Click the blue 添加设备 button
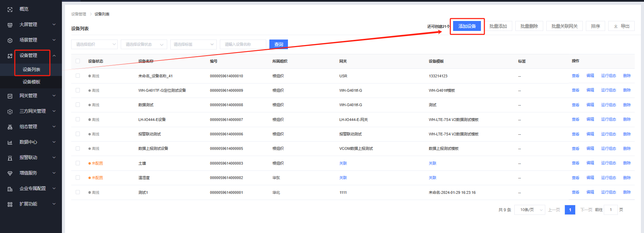This screenshot has height=233, width=644. coord(467,26)
